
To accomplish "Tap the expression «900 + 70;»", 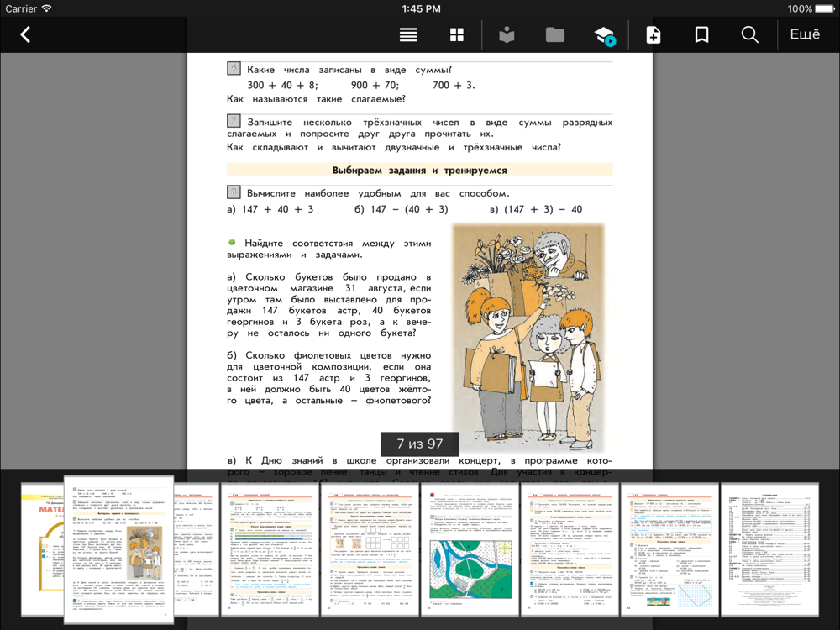I will coord(375,85).
